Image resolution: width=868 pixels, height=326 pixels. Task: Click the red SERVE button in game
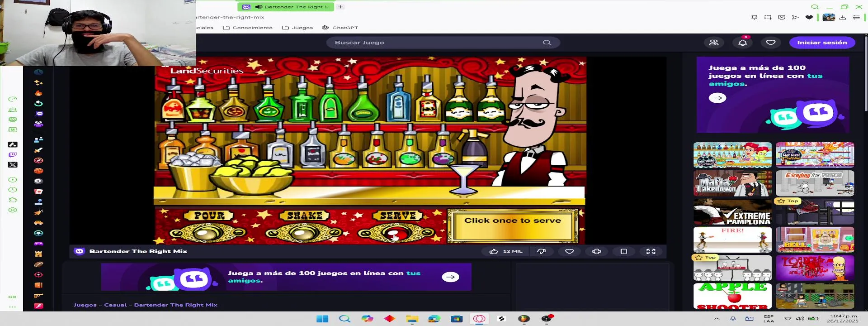point(396,234)
